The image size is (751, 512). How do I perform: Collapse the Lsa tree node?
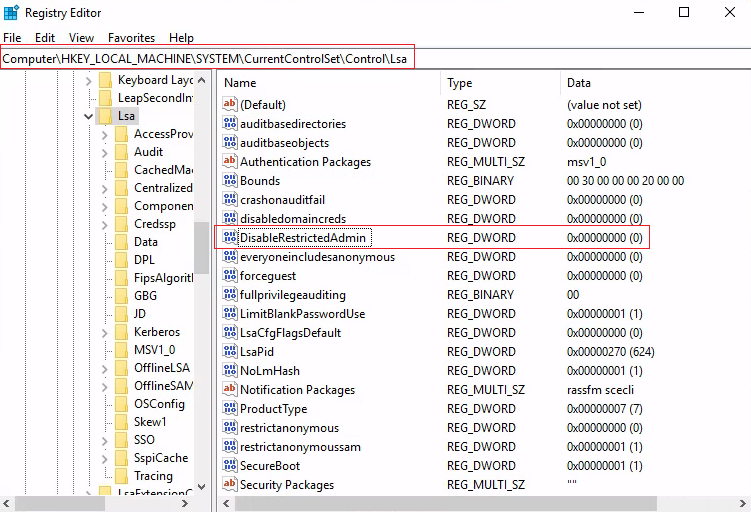point(89,116)
